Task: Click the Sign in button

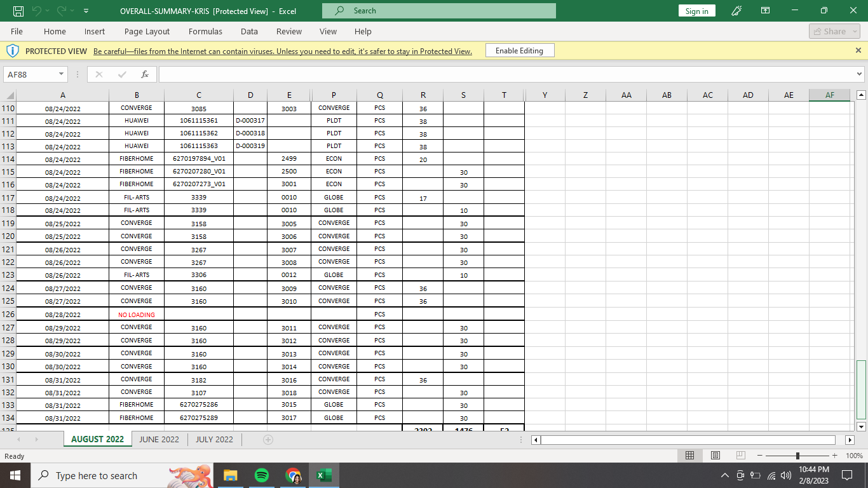Action: (697, 11)
